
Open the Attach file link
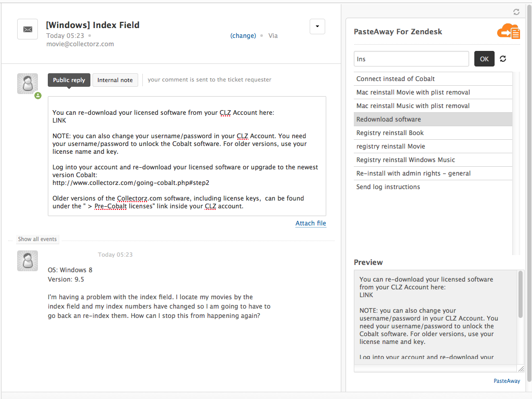click(311, 223)
